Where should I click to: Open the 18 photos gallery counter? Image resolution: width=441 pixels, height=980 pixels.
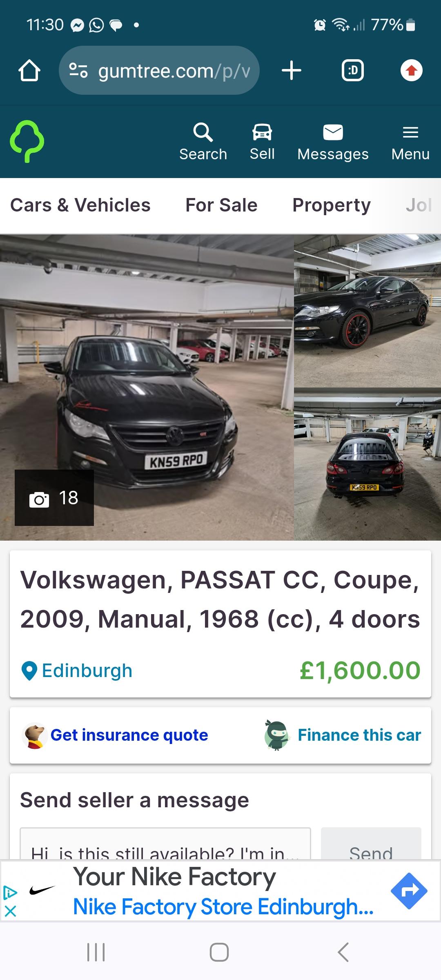[54, 498]
